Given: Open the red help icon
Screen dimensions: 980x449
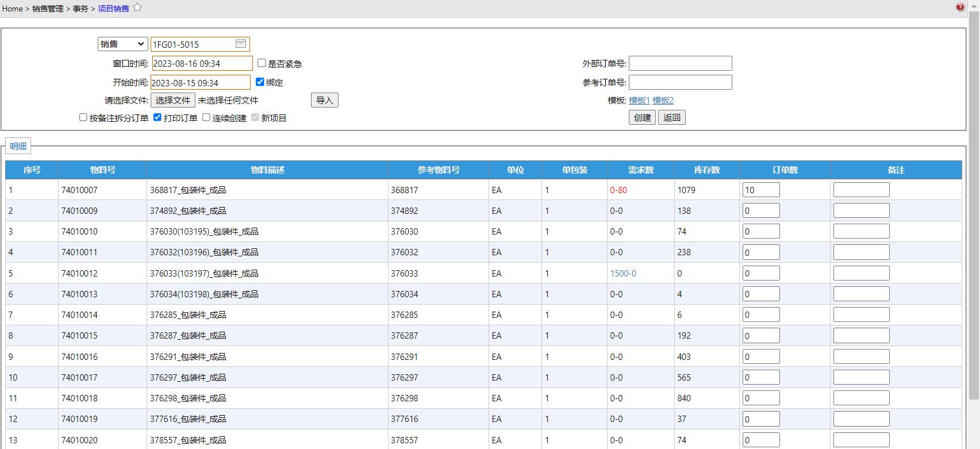Looking at the screenshot, I should click(x=960, y=7).
